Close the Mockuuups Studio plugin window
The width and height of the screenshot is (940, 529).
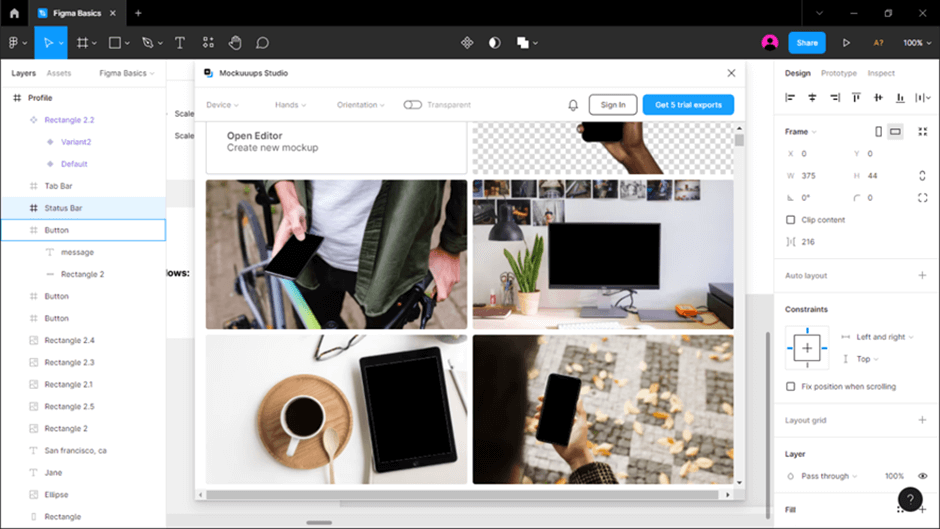pos(731,73)
